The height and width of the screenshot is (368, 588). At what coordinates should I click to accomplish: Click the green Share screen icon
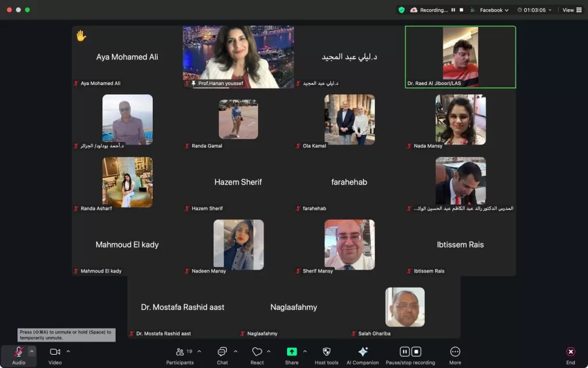(292, 352)
